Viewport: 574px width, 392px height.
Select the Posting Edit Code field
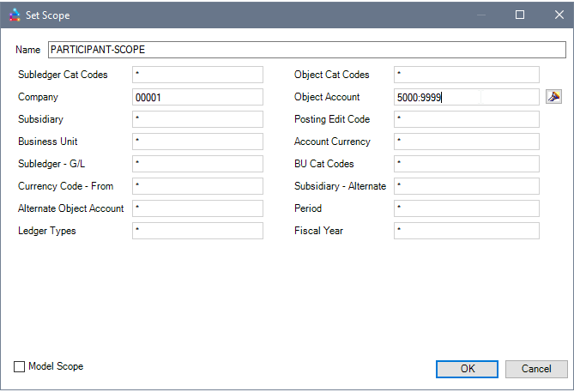coord(466,119)
